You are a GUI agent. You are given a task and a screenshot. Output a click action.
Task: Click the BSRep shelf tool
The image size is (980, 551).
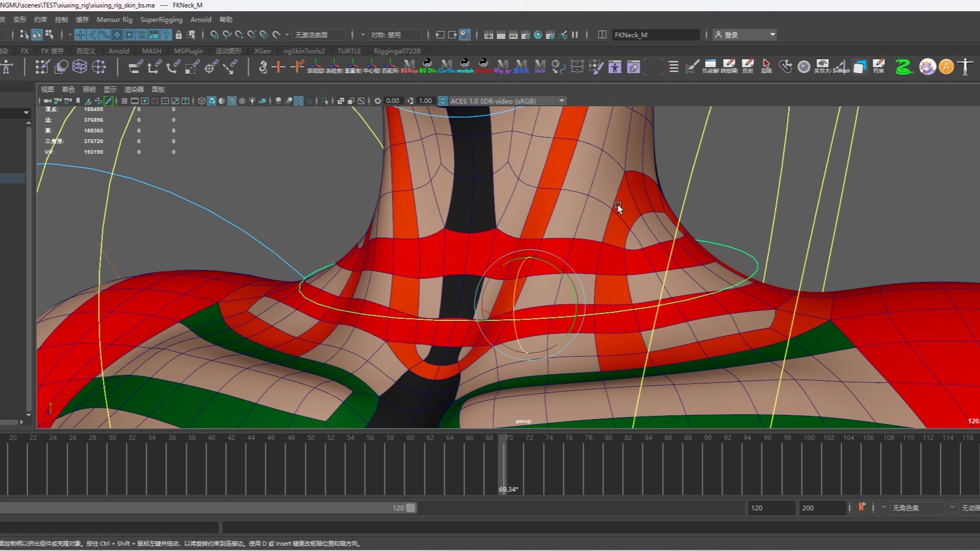(x=409, y=67)
